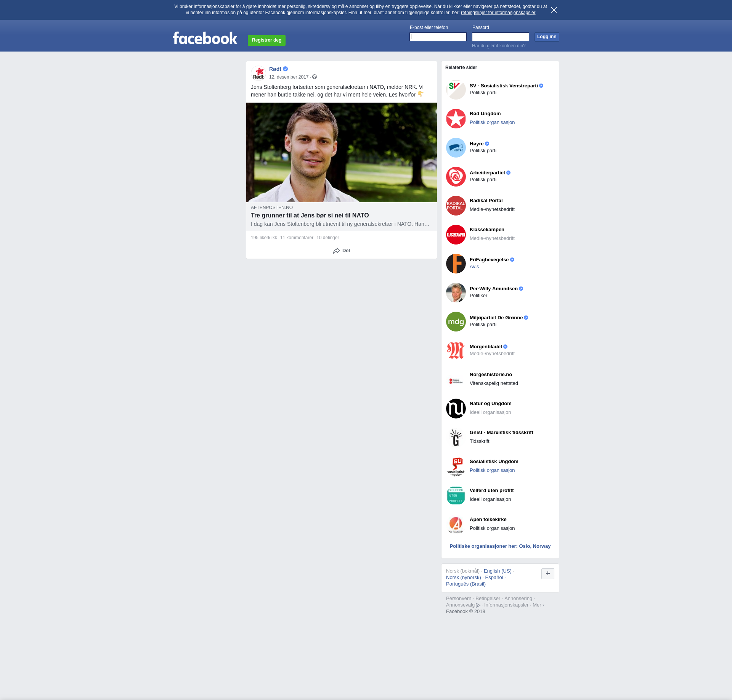732x700 pixels.
Task: Open Norgeshistorie.no name link
Action: pos(491,375)
